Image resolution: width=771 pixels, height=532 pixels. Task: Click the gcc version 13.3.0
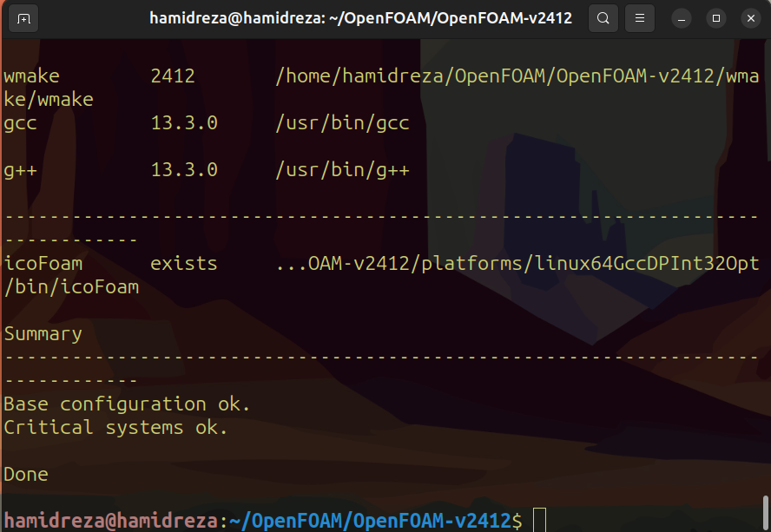pyautogui.click(x=184, y=123)
